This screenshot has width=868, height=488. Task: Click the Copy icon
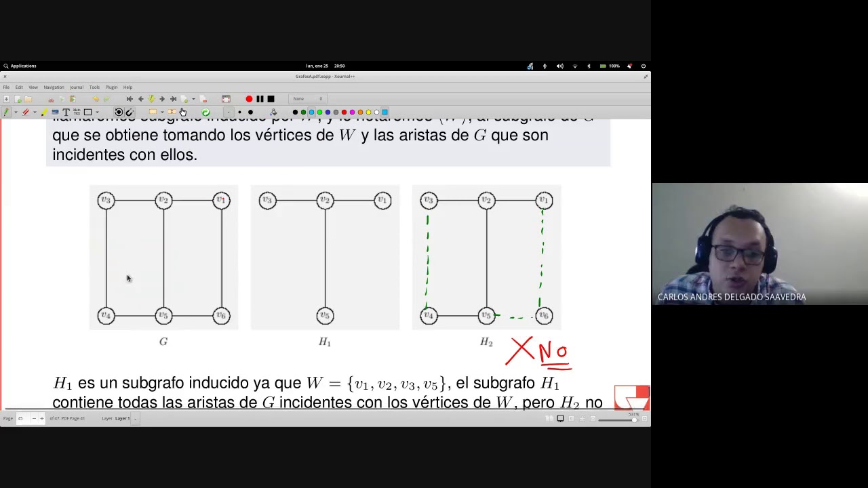click(62, 99)
